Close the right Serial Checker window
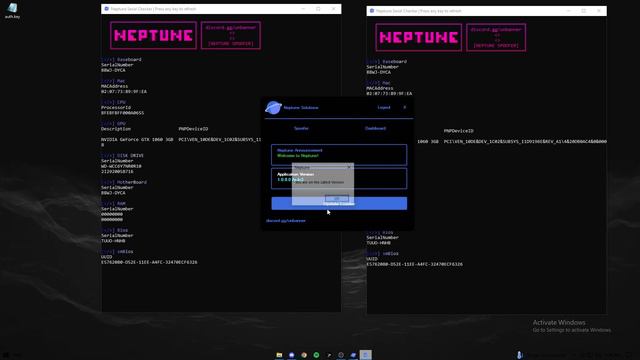This screenshot has height=360, width=640. point(599,11)
